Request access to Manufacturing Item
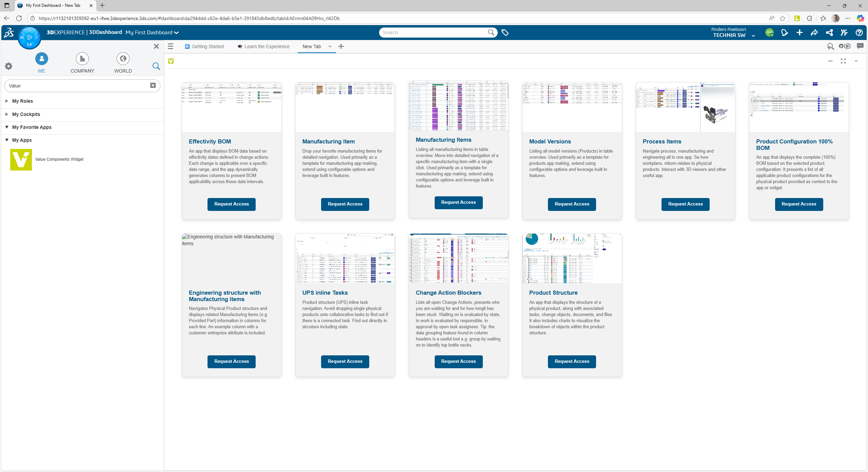The image size is (868, 472). [x=345, y=204]
